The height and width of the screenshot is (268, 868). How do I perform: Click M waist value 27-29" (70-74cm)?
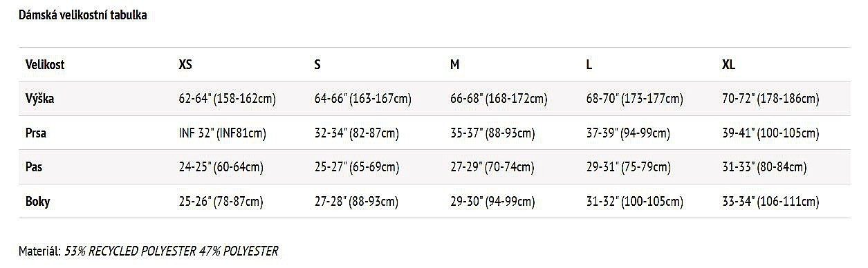pos(492,167)
